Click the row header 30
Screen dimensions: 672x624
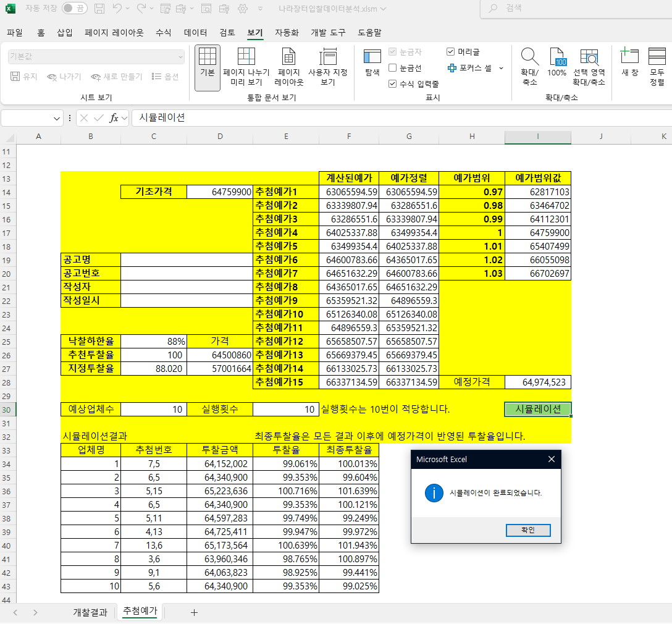pyautogui.click(x=7, y=409)
